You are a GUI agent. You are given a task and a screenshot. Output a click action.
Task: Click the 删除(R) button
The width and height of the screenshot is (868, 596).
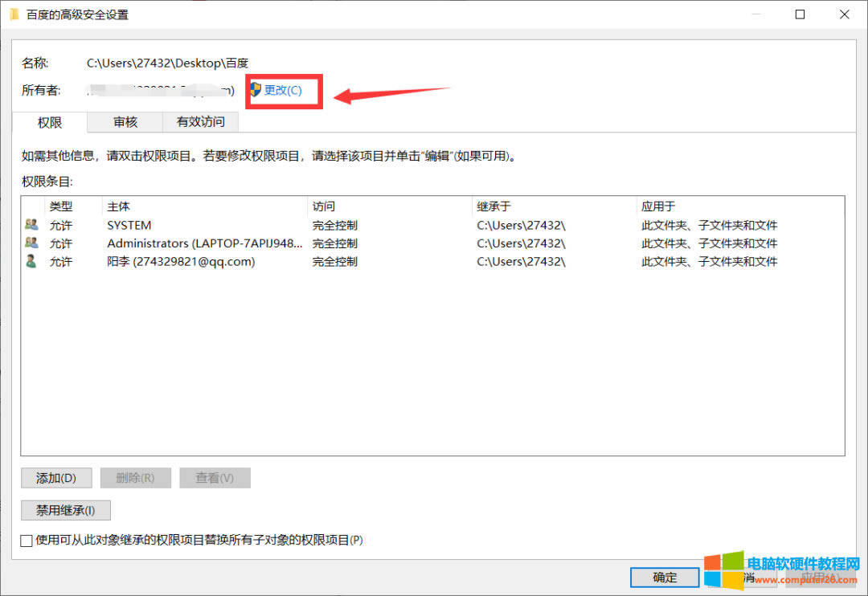136,478
